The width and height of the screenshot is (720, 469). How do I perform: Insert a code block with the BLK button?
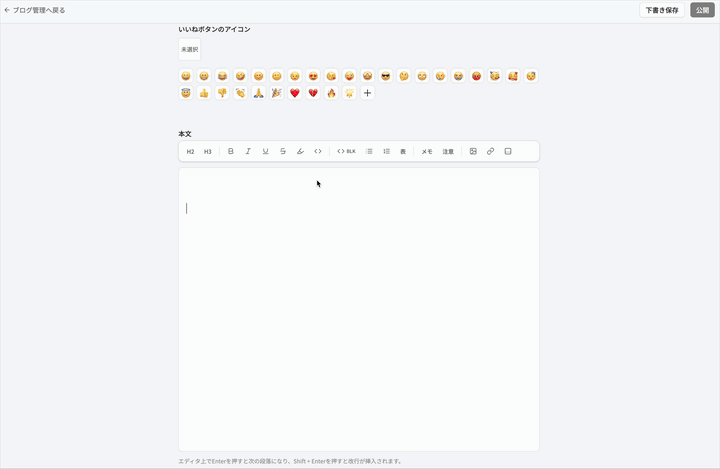pos(346,152)
